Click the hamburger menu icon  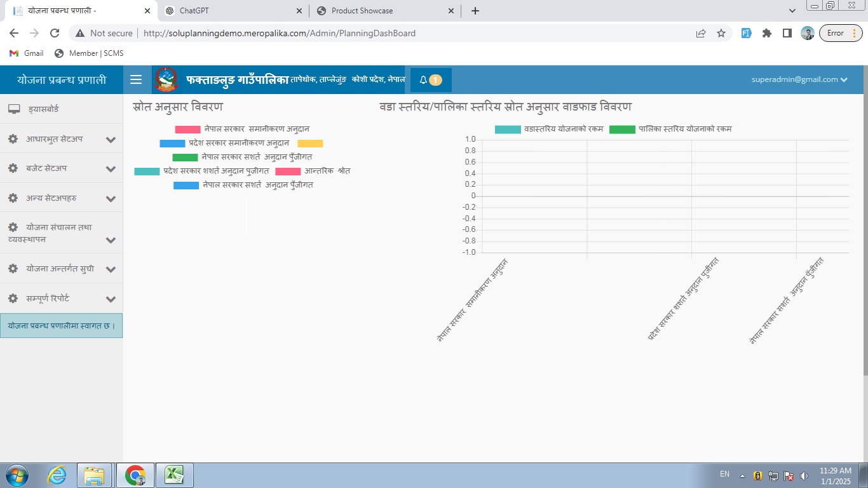point(135,79)
